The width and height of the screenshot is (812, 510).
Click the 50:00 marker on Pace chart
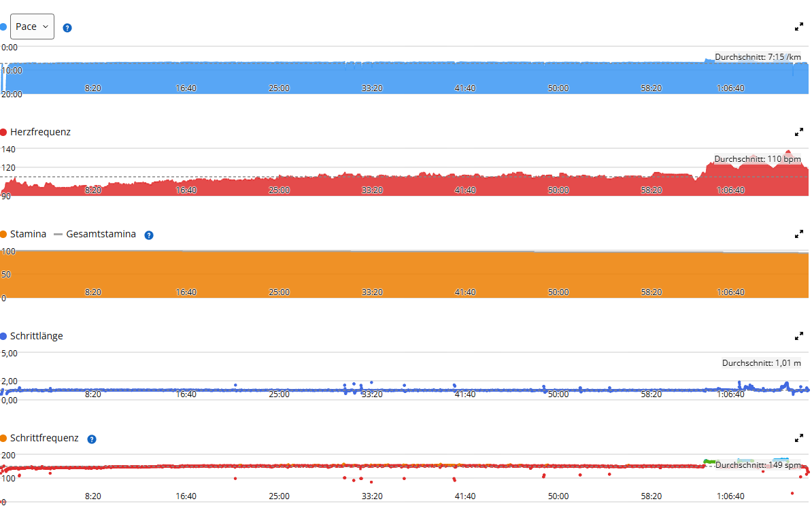coord(558,88)
